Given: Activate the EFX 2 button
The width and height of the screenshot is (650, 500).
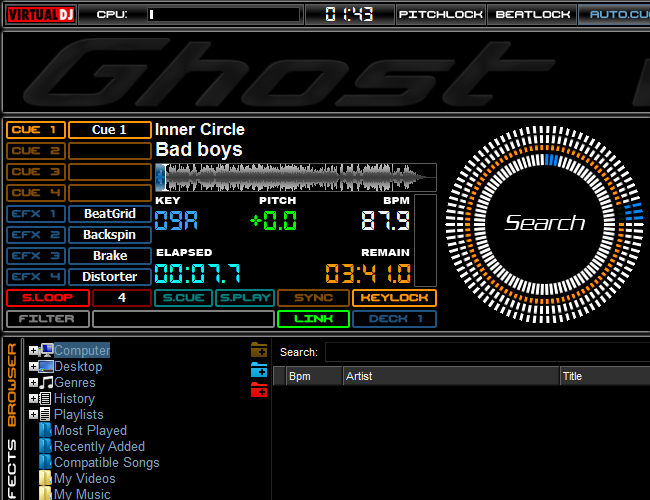Looking at the screenshot, I should (36, 235).
